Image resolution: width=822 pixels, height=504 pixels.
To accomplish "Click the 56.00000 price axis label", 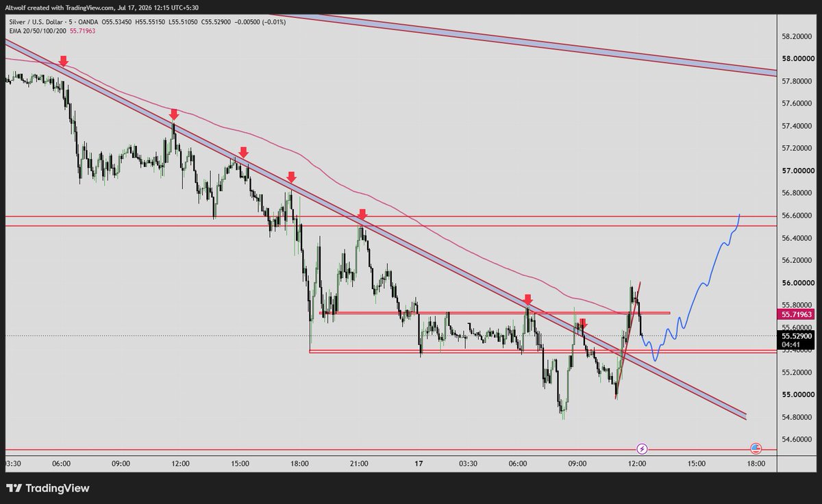I will click(797, 283).
